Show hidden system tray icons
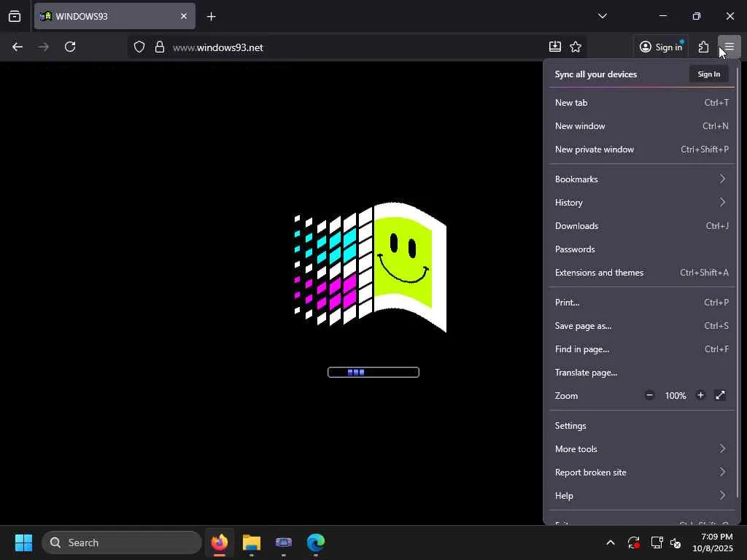 point(611,542)
